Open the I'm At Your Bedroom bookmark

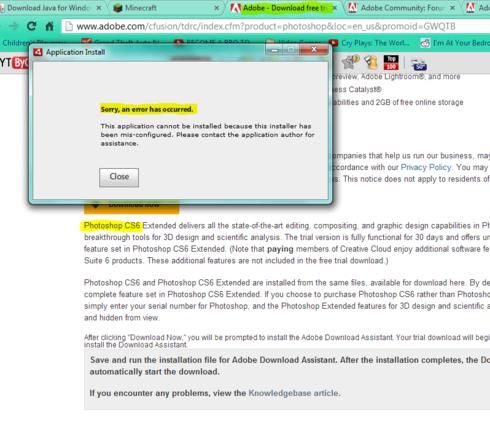pos(455,43)
